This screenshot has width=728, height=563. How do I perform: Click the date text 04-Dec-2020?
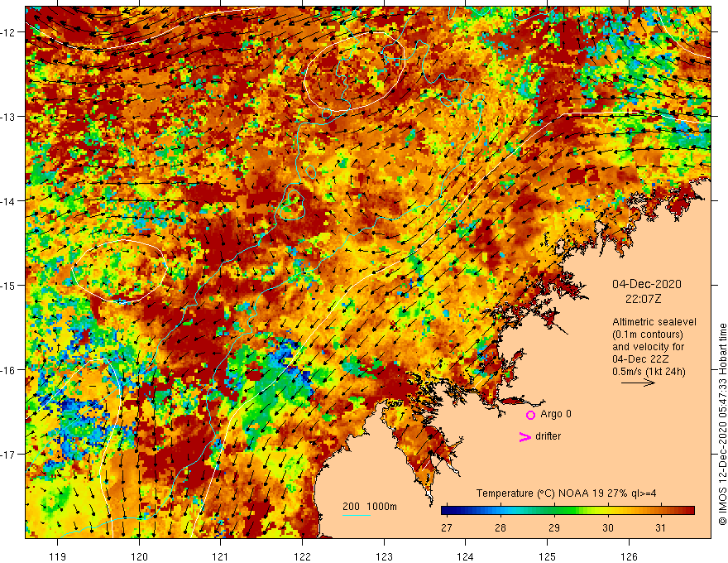coord(647,284)
